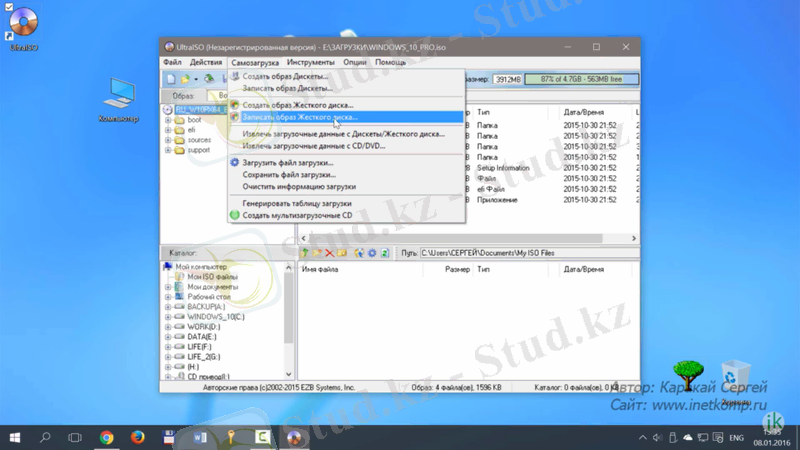Expand the boot folder in image tree
The width and height of the screenshot is (800, 450).
[168, 120]
